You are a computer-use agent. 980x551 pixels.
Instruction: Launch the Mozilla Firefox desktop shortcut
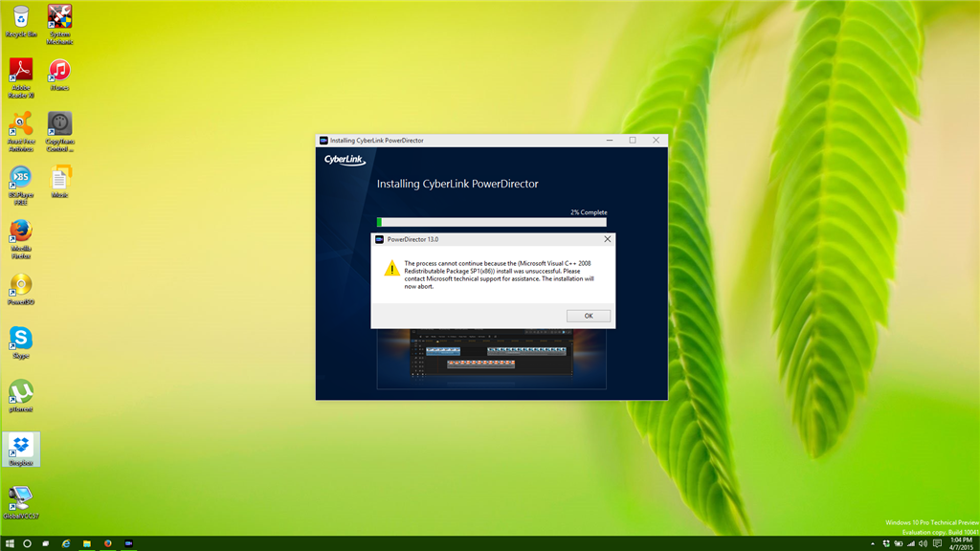21,238
